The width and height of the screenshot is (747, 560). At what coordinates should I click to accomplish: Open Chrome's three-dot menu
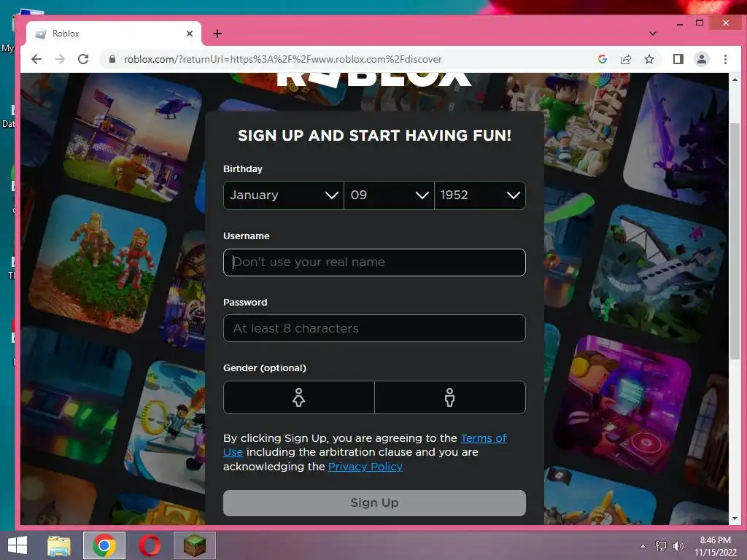pyautogui.click(x=725, y=59)
